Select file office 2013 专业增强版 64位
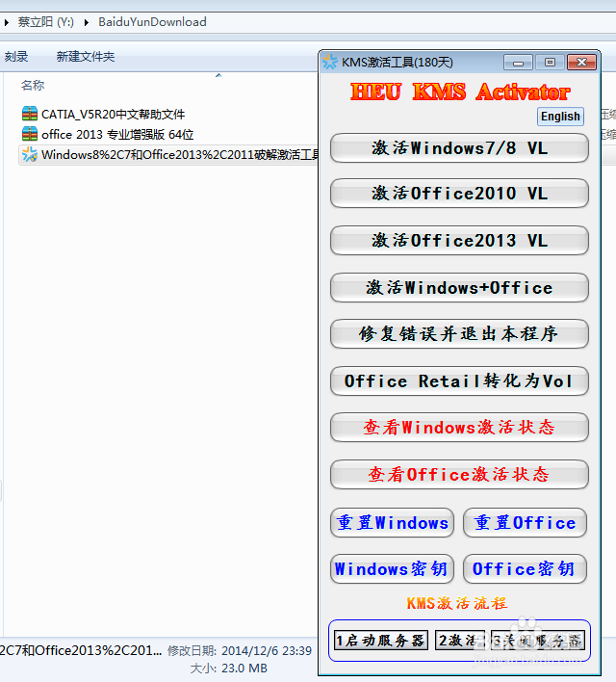The width and height of the screenshot is (616, 682). point(117,135)
